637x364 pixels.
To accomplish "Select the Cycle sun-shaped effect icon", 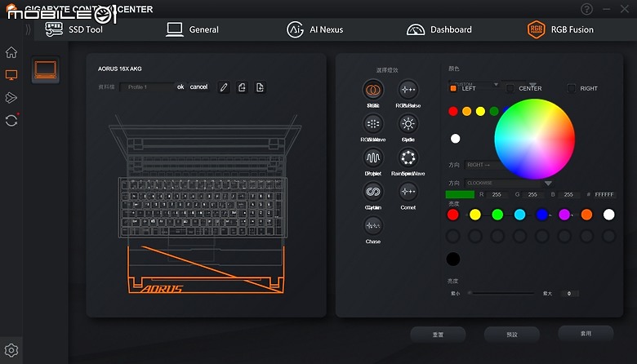I will click(x=408, y=124).
